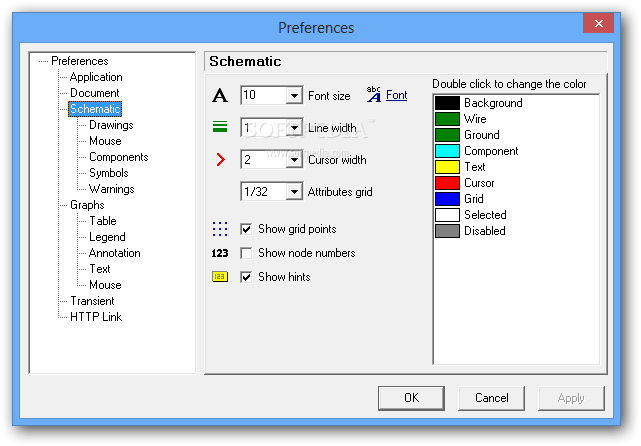Disable the Show hints checkbox

coord(246,277)
